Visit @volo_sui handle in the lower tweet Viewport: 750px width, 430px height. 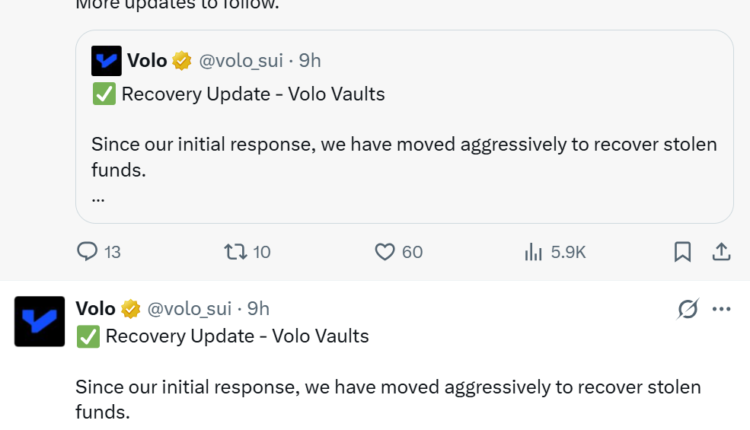(190, 309)
